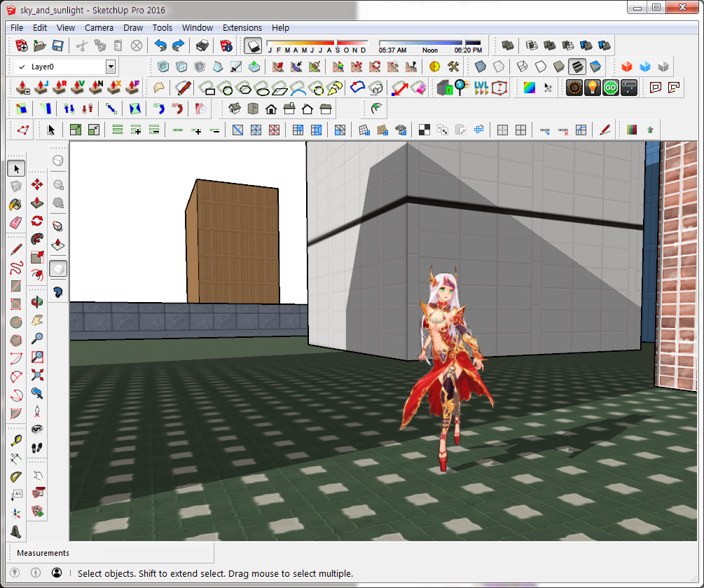Select the Eraser tool
Viewport: 704px width, 588px height.
pyautogui.click(x=15, y=223)
